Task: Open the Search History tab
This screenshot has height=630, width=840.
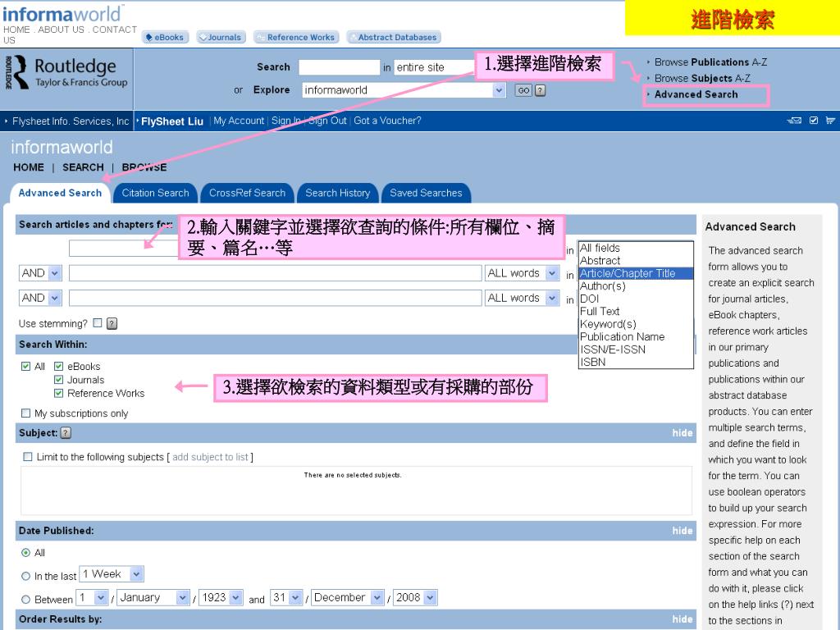Action: tap(337, 193)
